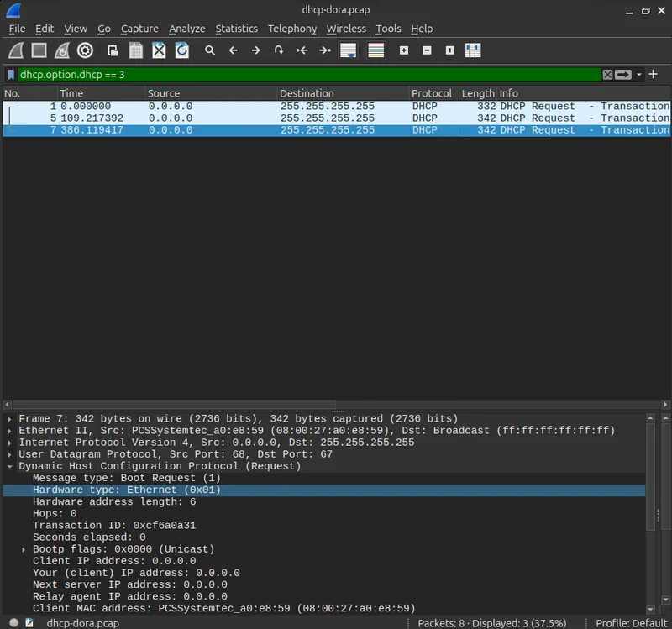Expand Internet Protocol Version 4 node
This screenshot has width=672, height=629.
[x=9, y=443]
